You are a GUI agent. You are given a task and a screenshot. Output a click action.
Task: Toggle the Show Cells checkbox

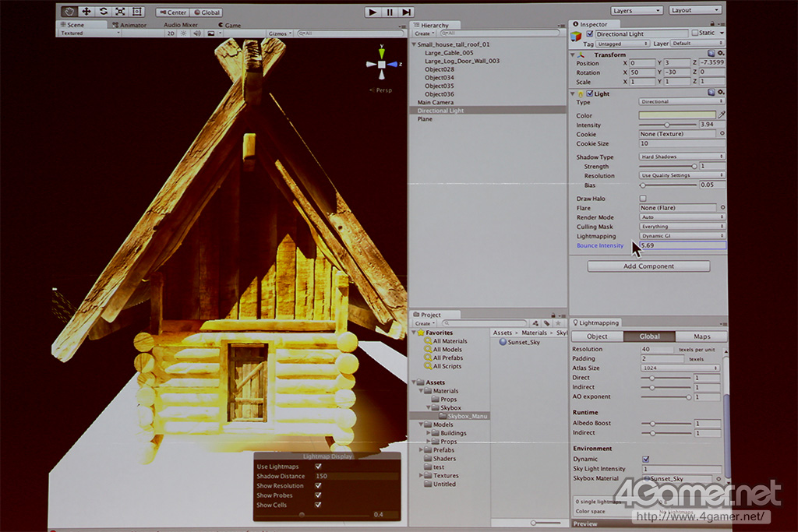pyautogui.click(x=318, y=505)
